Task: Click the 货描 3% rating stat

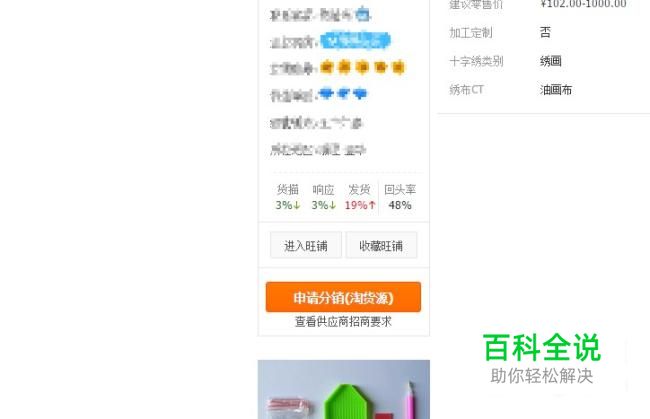Action: coord(288,197)
